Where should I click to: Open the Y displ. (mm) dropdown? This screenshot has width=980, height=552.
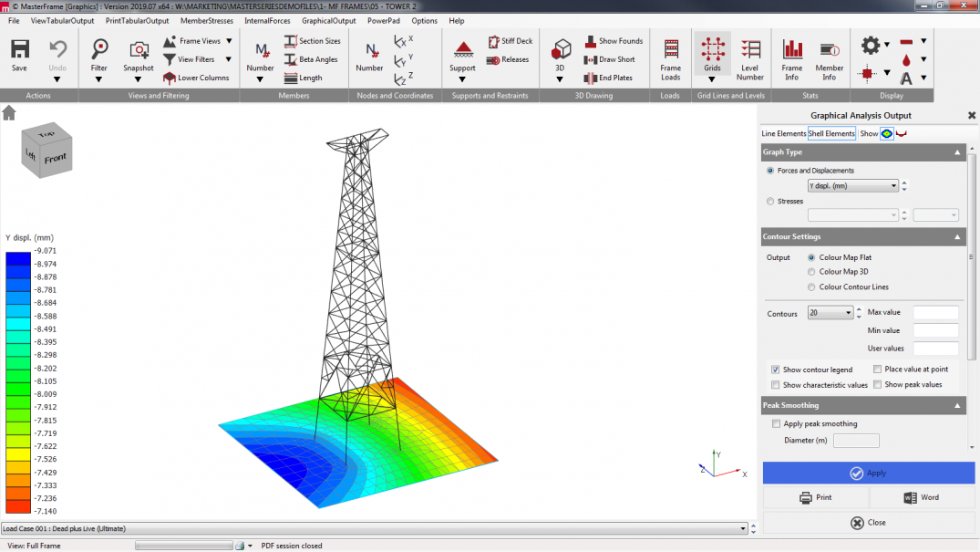click(x=853, y=186)
